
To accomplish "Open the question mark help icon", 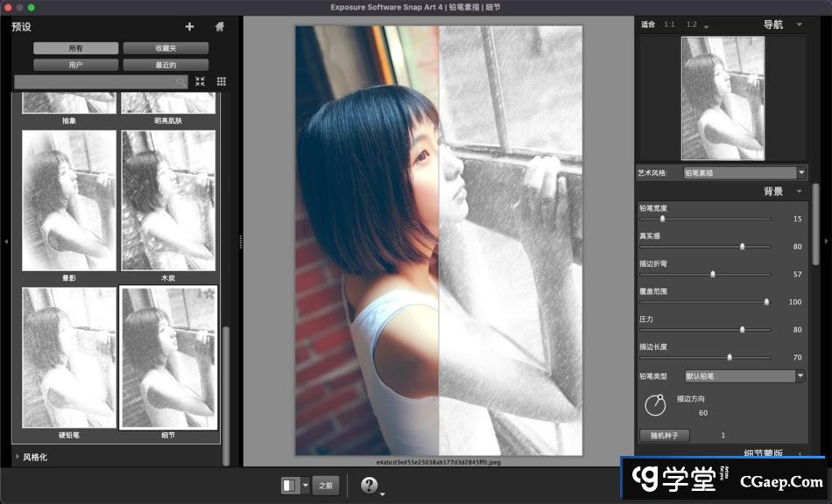I will pos(369,486).
